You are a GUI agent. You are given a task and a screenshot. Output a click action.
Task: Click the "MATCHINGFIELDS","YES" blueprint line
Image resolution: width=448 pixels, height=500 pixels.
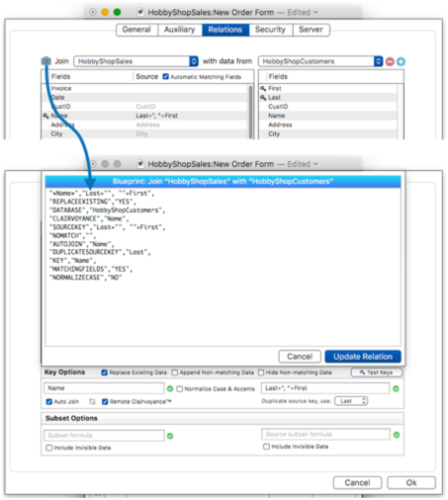pos(91,269)
